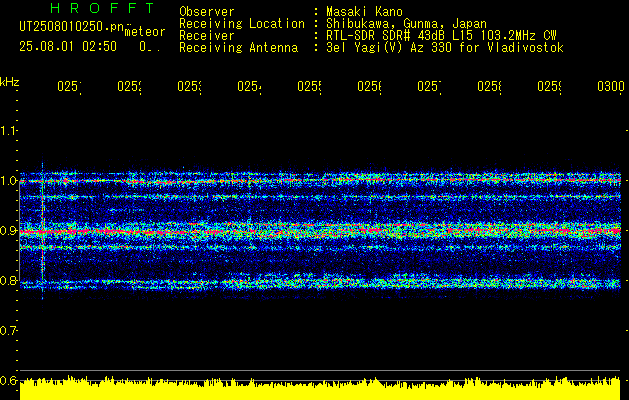Click the yellow signal level graph at bottom
629x400 pixels.
point(320,388)
